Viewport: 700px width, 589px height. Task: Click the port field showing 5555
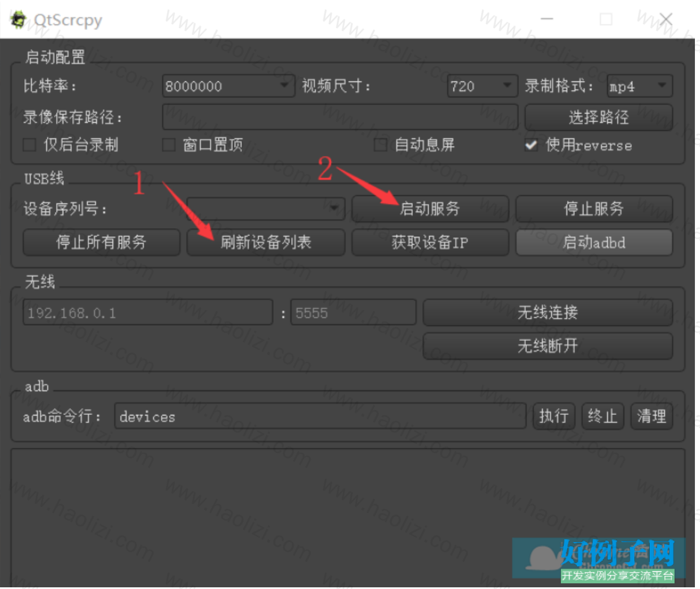point(353,313)
